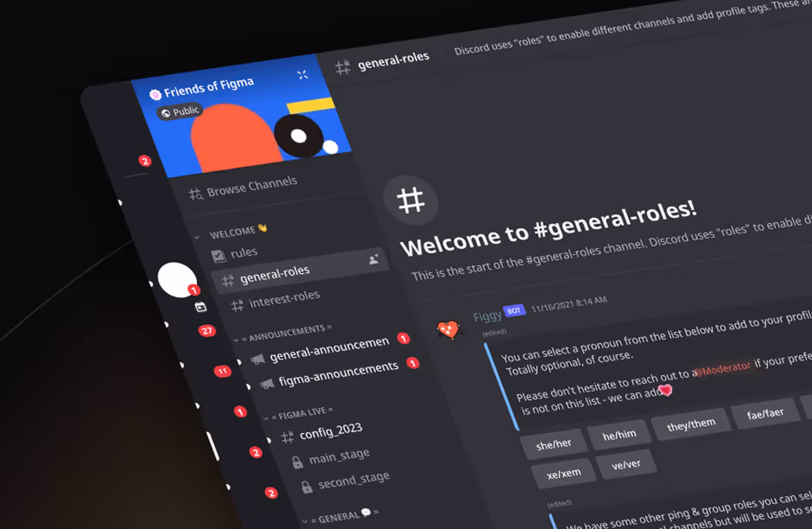The width and height of the screenshot is (812, 529).
Task: Select the she/her pronoun button
Action: [554, 444]
